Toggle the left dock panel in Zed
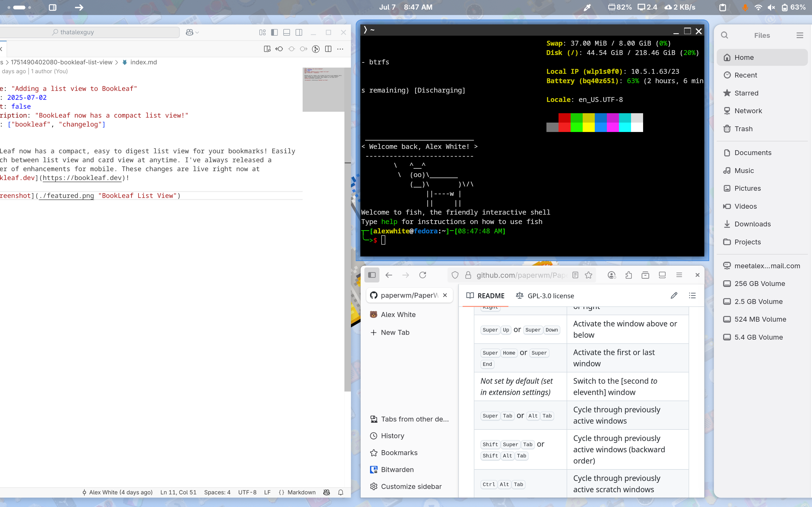Viewport: 812px width, 507px height. coord(274,32)
